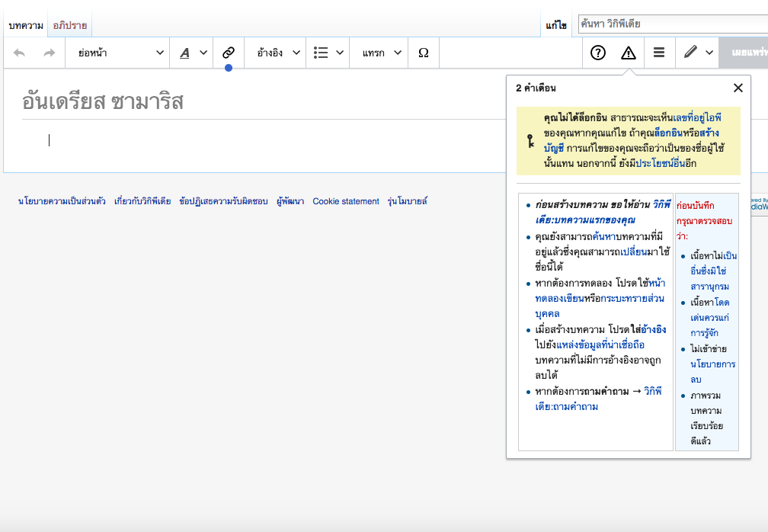Click the ก่อนบันทึก red heading text
The height and width of the screenshot is (532, 768).
pyautogui.click(x=695, y=206)
